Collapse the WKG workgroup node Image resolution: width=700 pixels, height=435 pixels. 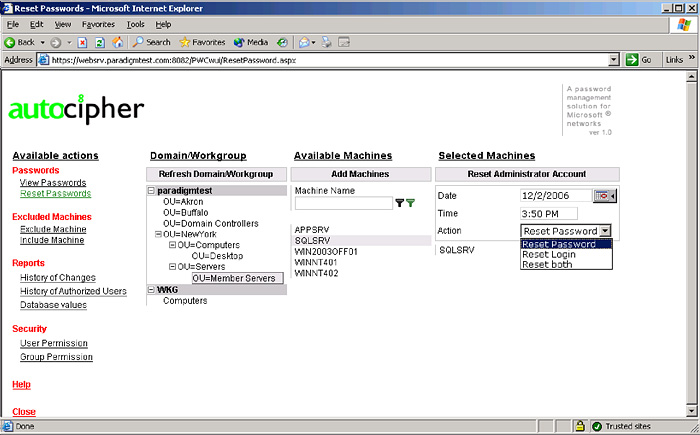click(x=151, y=290)
